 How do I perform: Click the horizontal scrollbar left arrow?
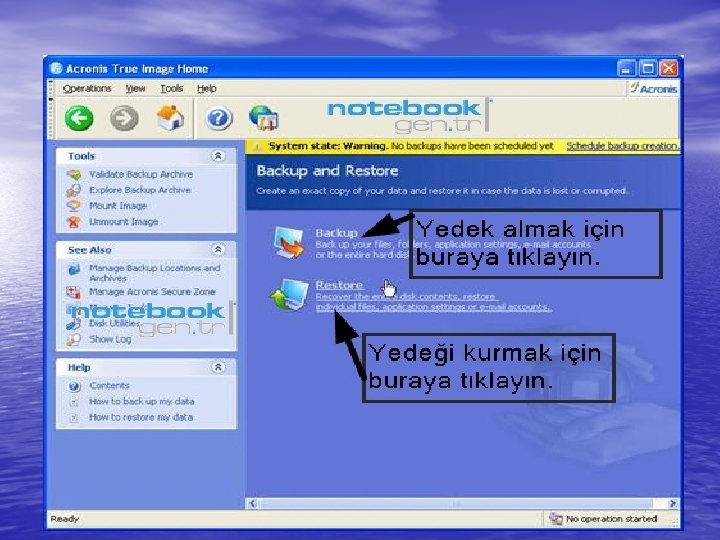click(x=253, y=504)
